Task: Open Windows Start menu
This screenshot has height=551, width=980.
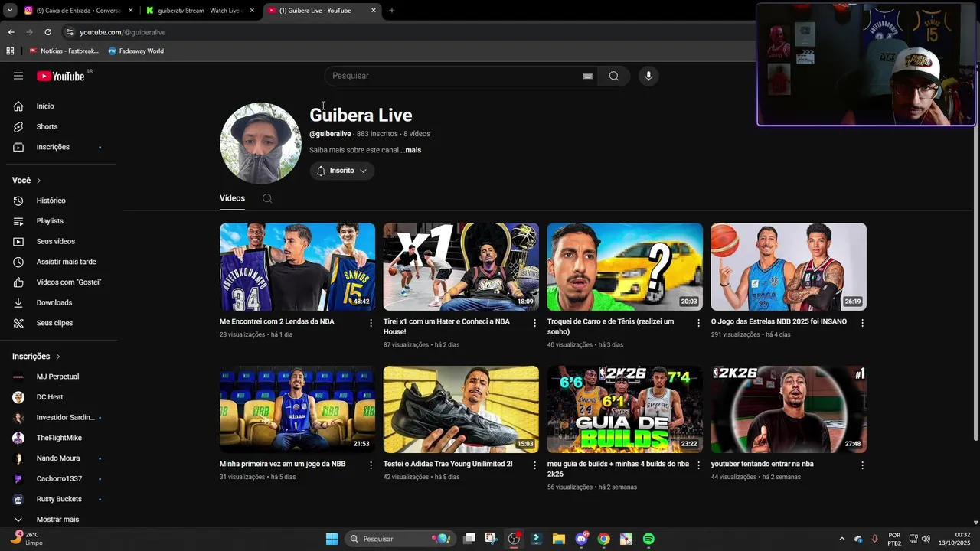Action: [x=332, y=539]
